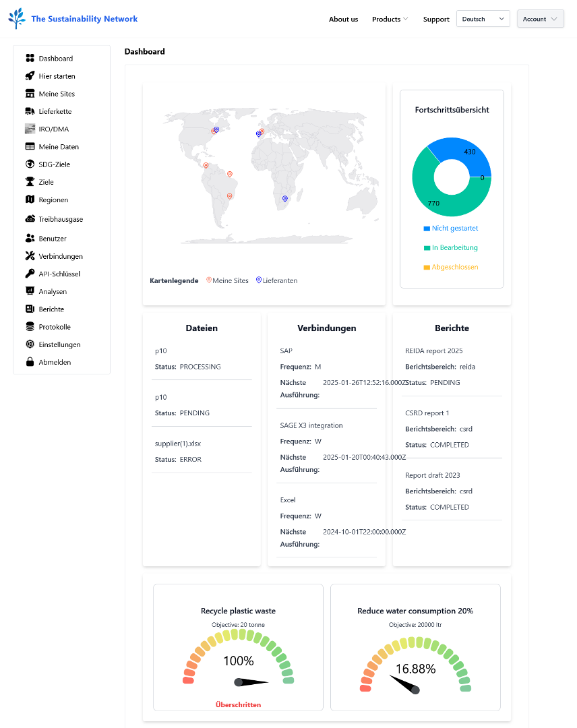
Task: Click the world map near Australia
Action: pos(363,204)
